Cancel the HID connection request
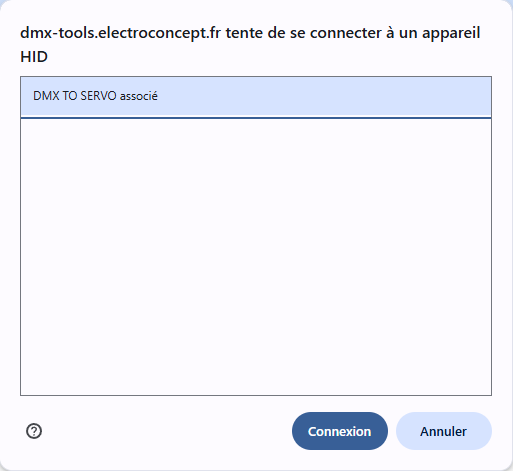Image resolution: width=513 pixels, height=471 pixels. click(444, 431)
